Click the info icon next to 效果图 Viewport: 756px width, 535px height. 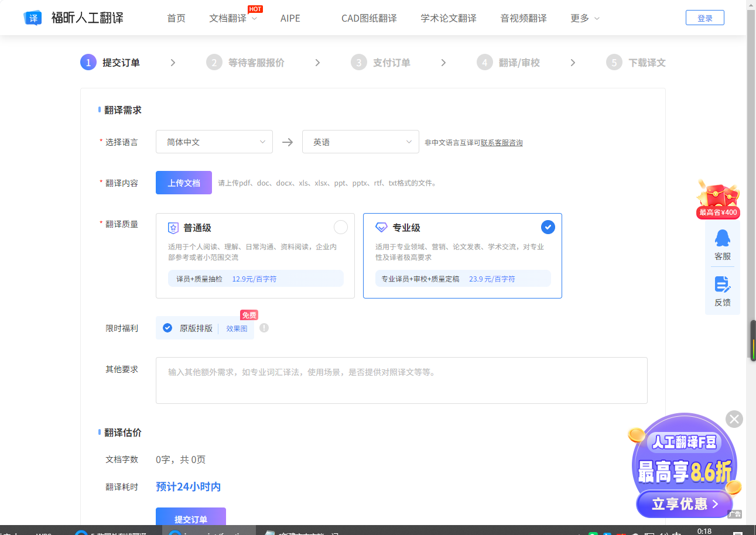[264, 328]
